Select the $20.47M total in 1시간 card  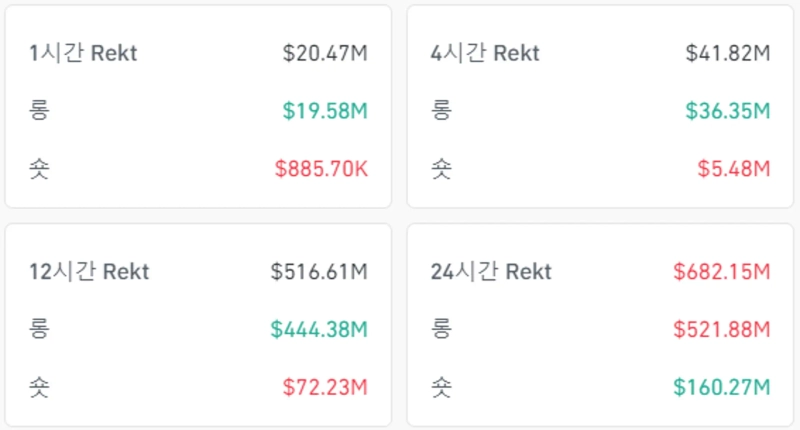(325, 54)
